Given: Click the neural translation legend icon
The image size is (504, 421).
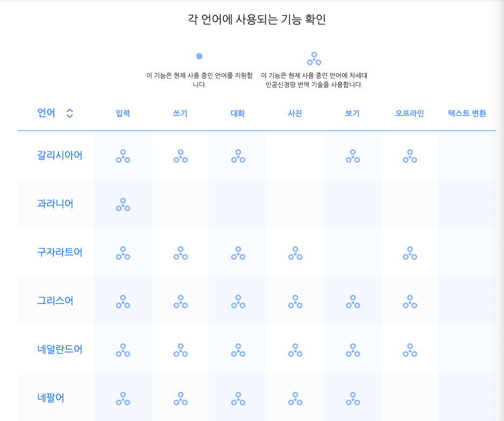Looking at the screenshot, I should pyautogui.click(x=314, y=59).
